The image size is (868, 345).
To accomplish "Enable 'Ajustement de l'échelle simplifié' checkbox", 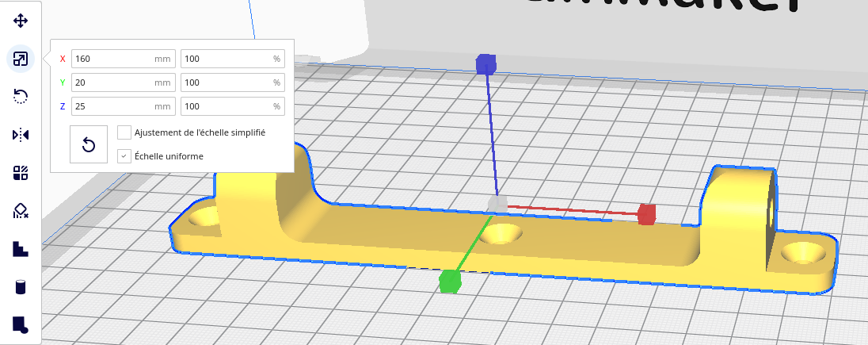I will (124, 132).
